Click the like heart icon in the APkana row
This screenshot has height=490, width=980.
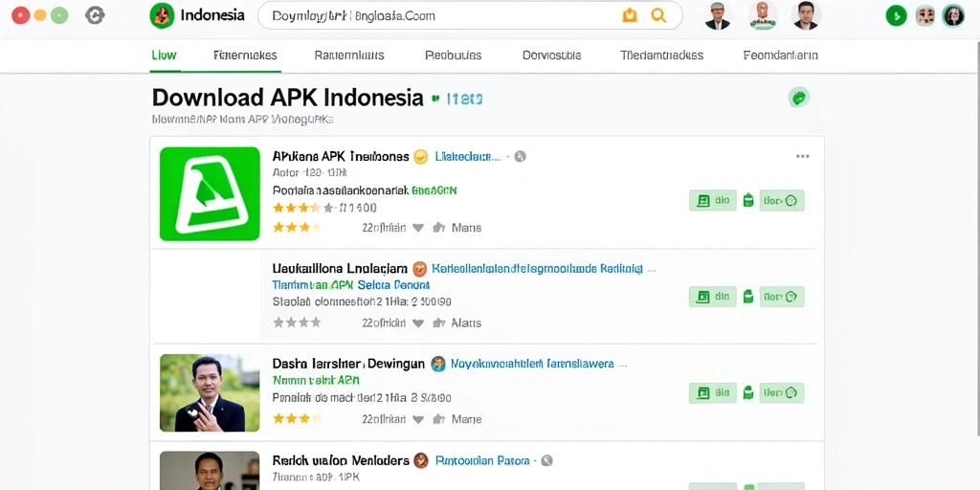[418, 228]
